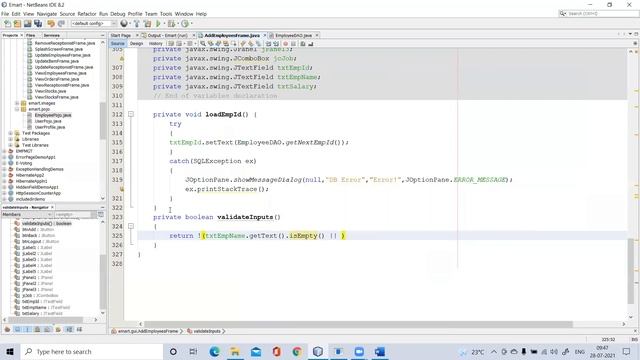The height and width of the screenshot is (360, 640).
Task: Click the Open Project toolbar icon
Action: pyautogui.click(x=27, y=24)
